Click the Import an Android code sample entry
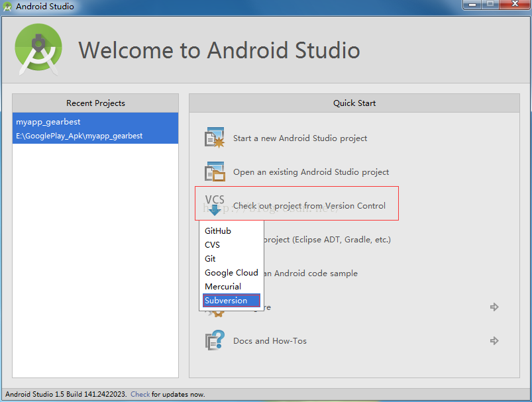Image resolution: width=532 pixels, height=402 pixels. [x=311, y=274]
